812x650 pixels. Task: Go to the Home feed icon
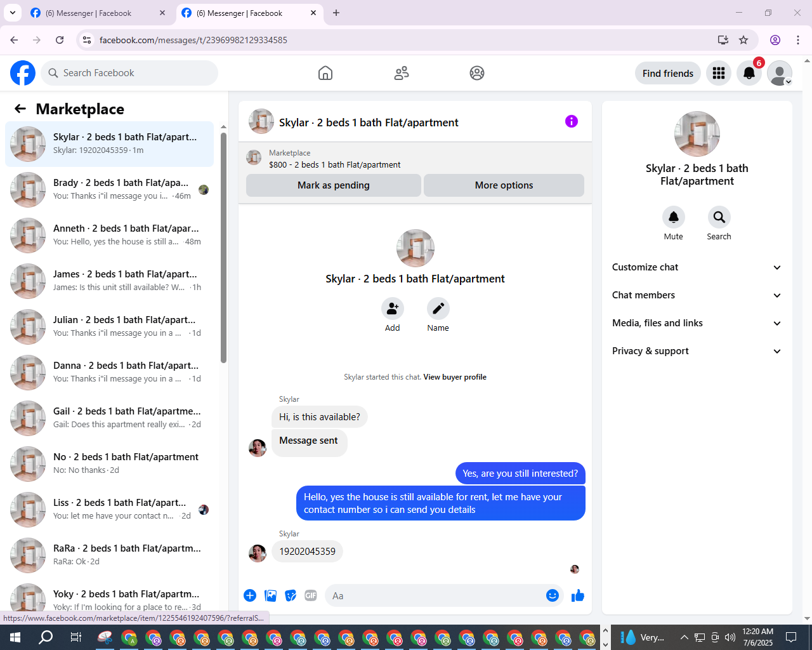point(325,73)
